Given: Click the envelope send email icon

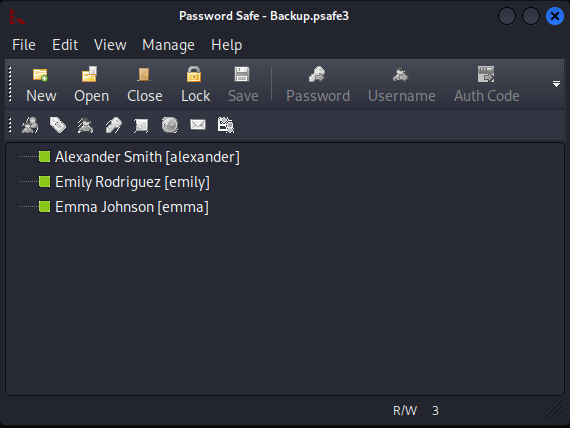Looking at the screenshot, I should (x=198, y=125).
